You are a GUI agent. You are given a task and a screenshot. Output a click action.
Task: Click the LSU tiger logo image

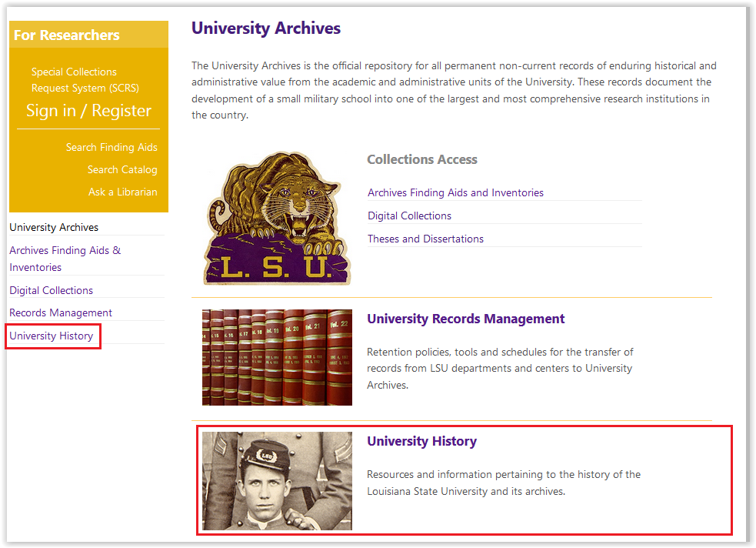278,218
